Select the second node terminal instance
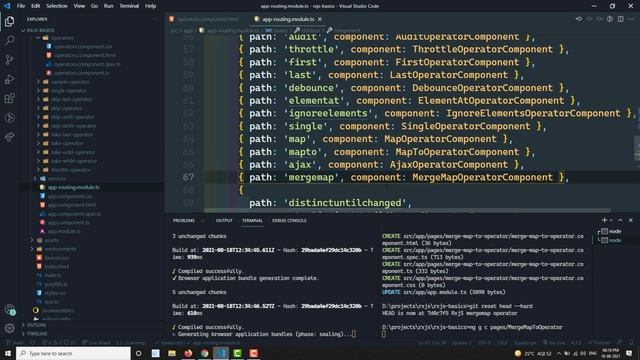The image size is (640, 360). [x=614, y=240]
